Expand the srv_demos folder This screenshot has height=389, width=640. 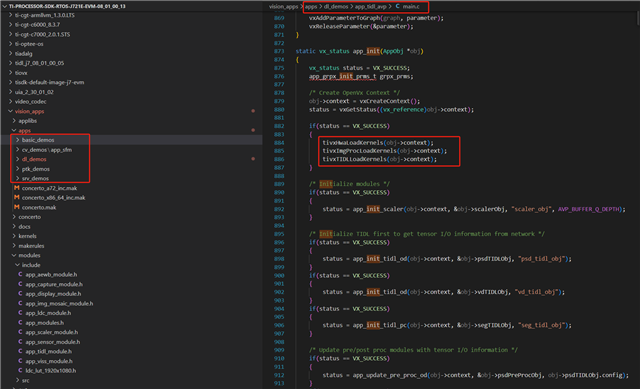click(18, 178)
